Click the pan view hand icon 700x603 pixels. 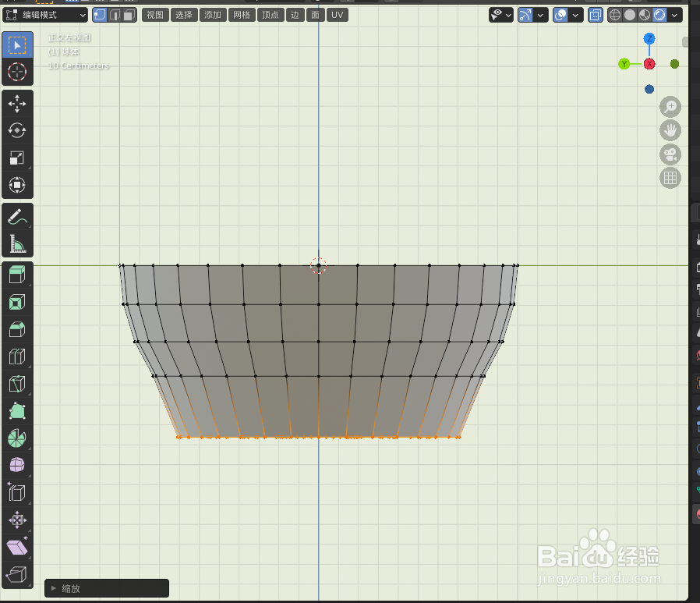point(670,130)
